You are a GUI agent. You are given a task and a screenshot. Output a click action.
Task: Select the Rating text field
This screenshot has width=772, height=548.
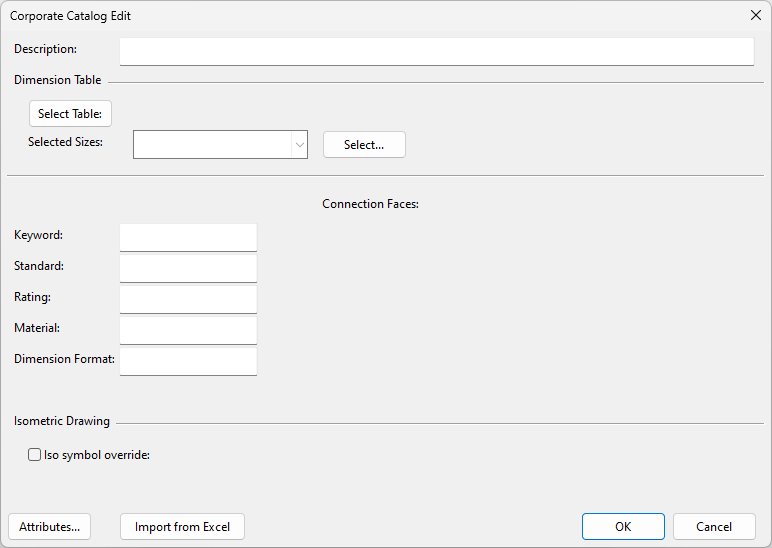pos(188,299)
